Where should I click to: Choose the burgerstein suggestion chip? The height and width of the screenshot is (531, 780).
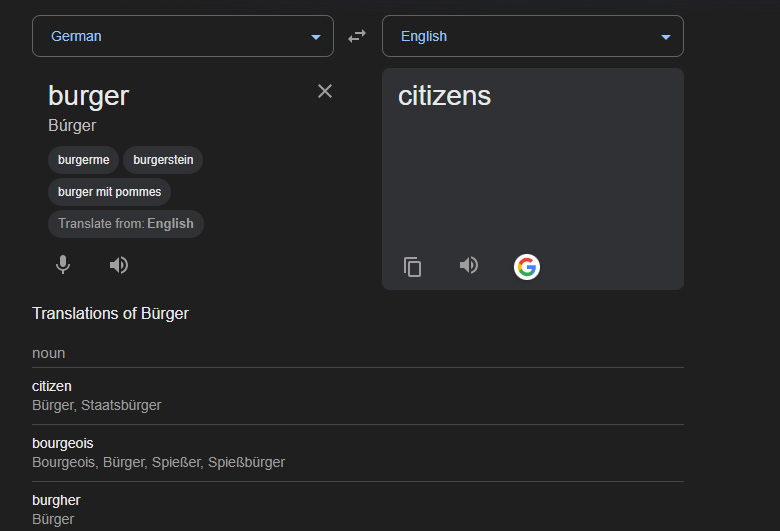[x=163, y=160]
